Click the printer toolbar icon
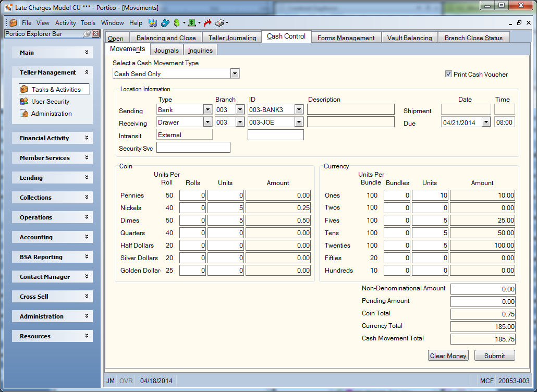This screenshot has width=537, height=392. pyautogui.click(x=219, y=23)
